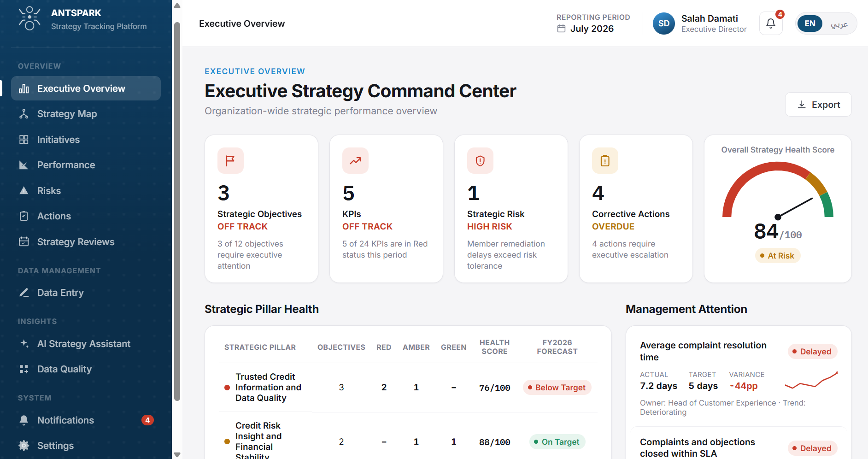868x459 pixels.
Task: Click the sidebar scrollbar down arrow
Action: pyautogui.click(x=177, y=454)
